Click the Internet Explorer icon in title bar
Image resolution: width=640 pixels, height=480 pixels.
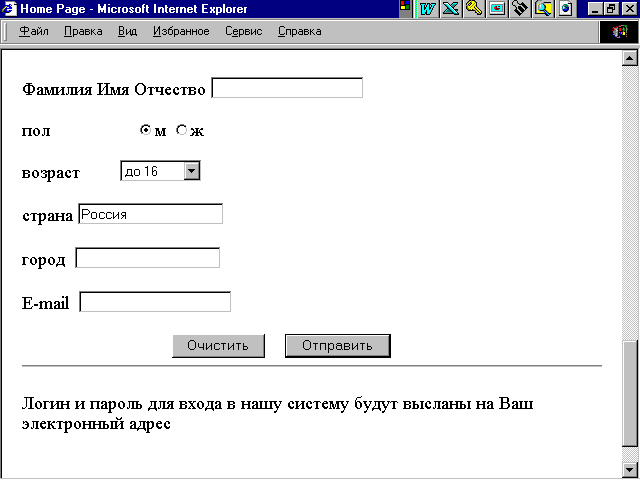9,9
